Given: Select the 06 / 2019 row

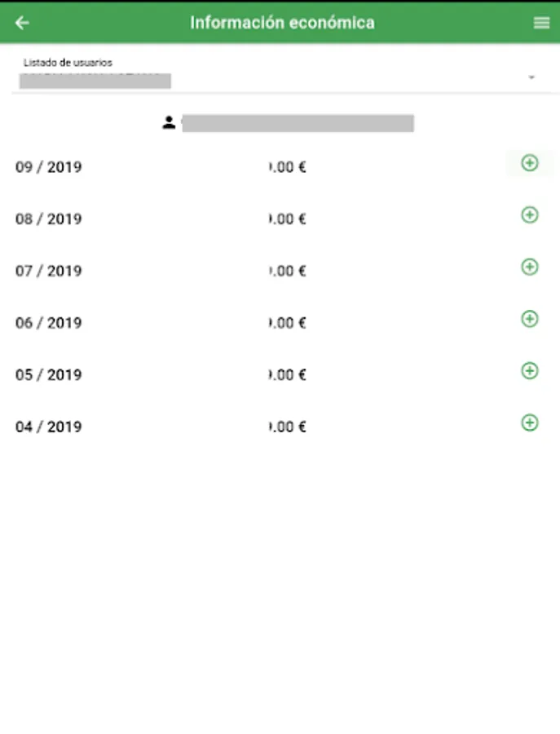Looking at the screenshot, I should (x=280, y=322).
